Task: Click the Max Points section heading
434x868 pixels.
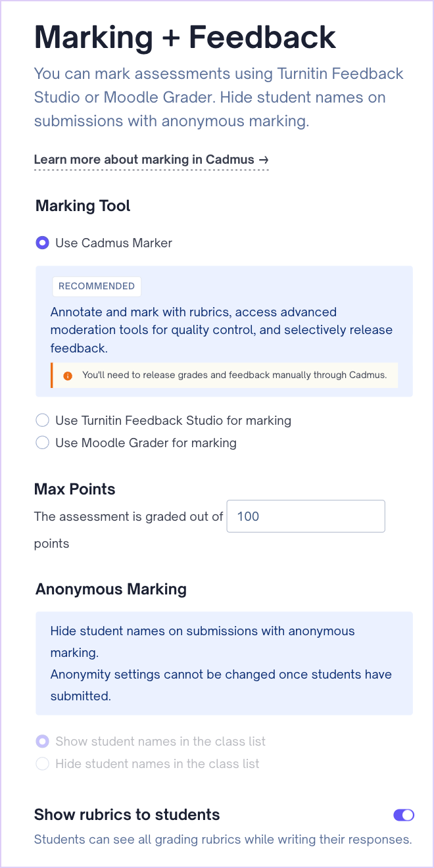Action: [74, 489]
